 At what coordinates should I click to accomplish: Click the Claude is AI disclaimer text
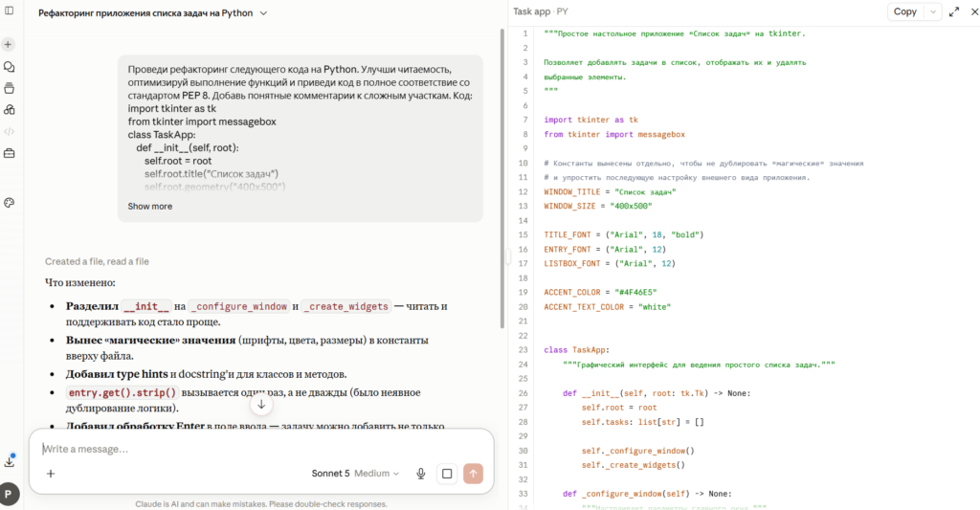(261, 503)
